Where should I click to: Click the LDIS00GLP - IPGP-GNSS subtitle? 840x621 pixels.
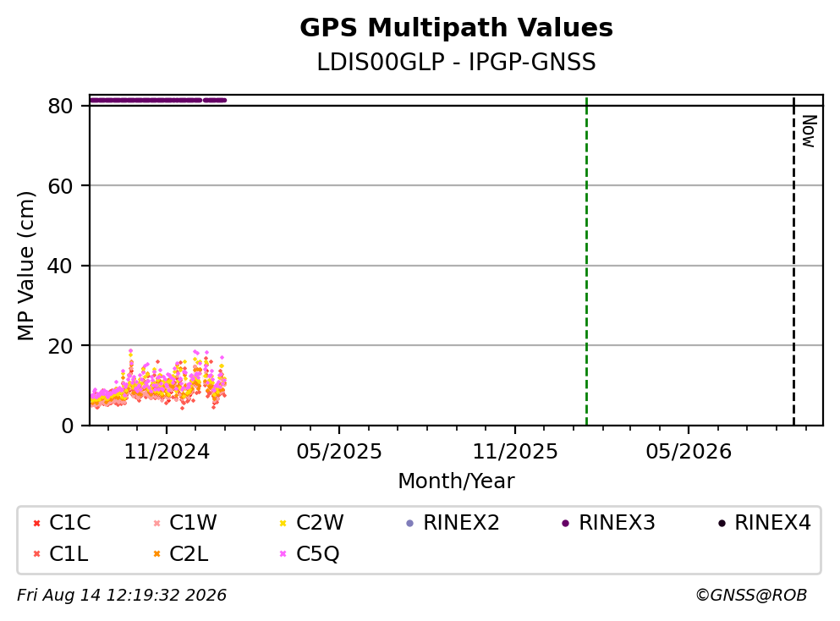457,62
